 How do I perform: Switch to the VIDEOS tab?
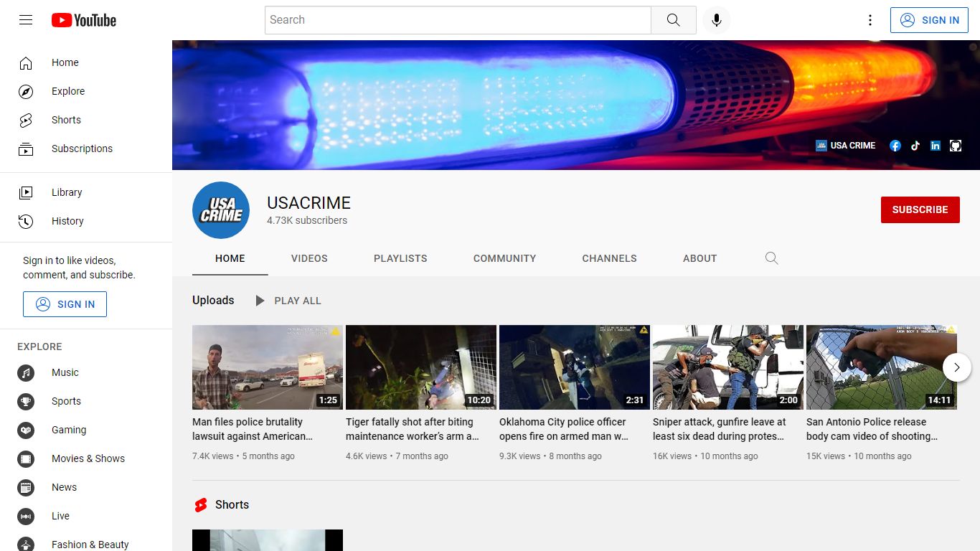click(x=309, y=258)
